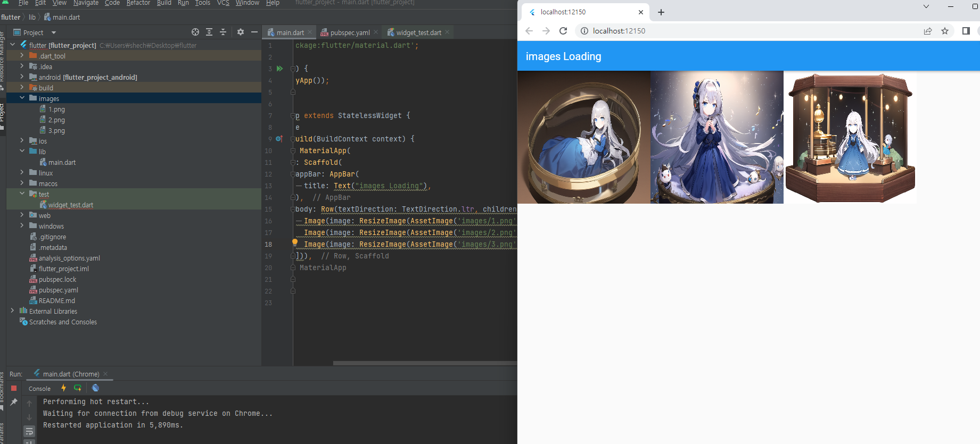Share this page icon in address bar

928,31
